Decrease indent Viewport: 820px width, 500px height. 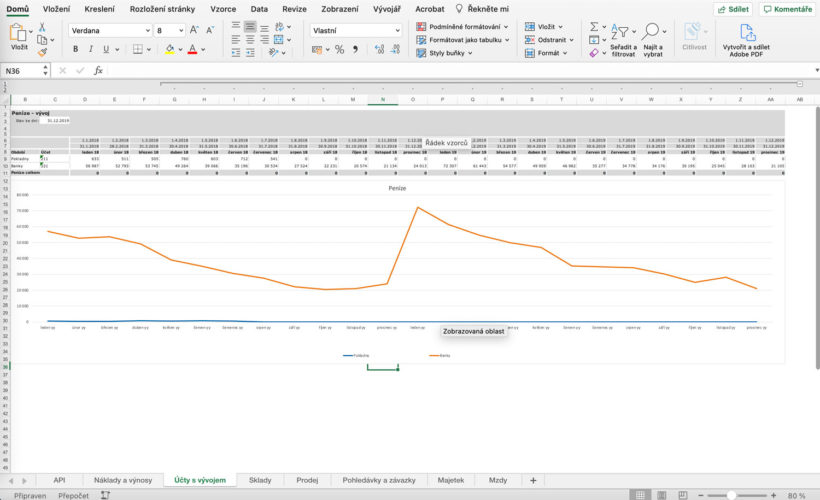pyautogui.click(x=236, y=52)
